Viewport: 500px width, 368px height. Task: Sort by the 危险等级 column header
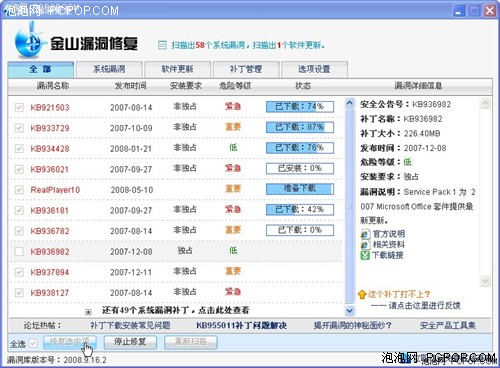pyautogui.click(x=235, y=86)
